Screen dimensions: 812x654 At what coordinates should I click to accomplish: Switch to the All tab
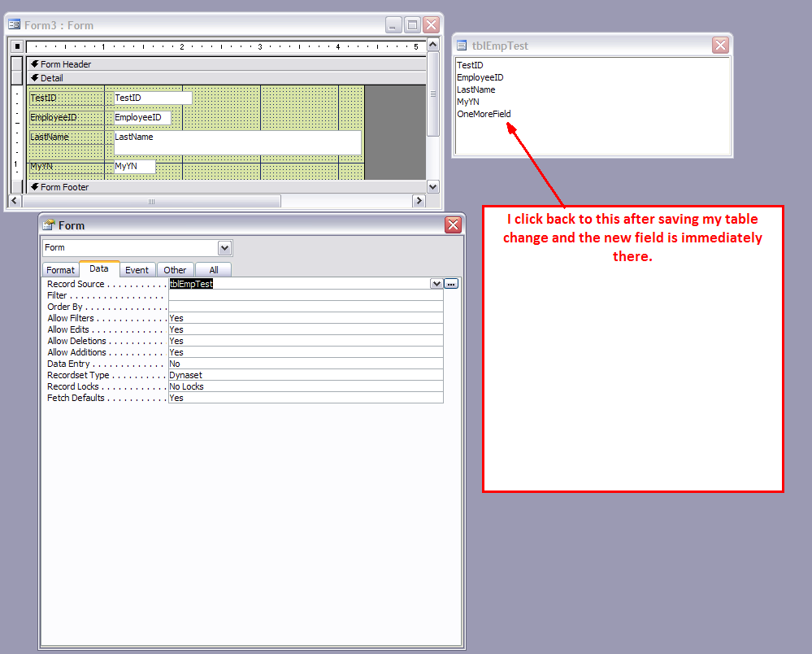(213, 270)
